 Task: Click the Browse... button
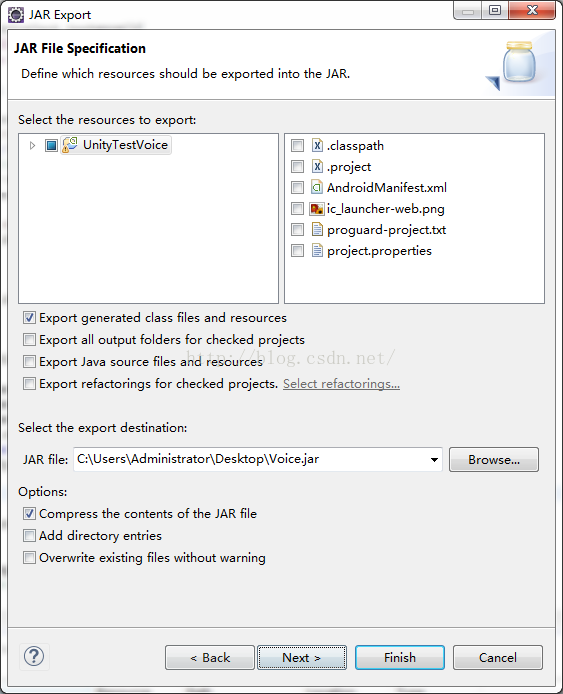coord(494,459)
